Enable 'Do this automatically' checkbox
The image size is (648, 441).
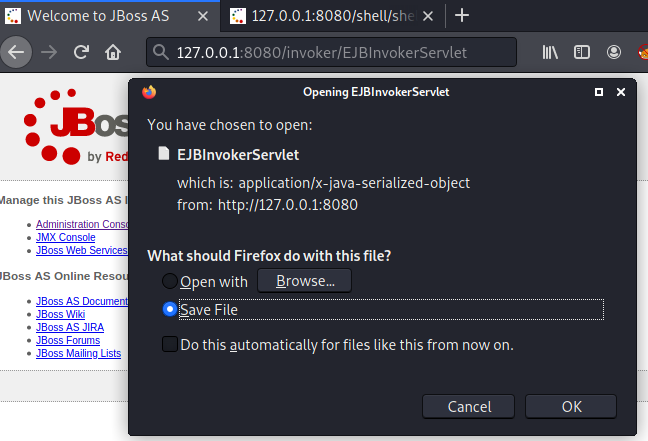point(170,344)
